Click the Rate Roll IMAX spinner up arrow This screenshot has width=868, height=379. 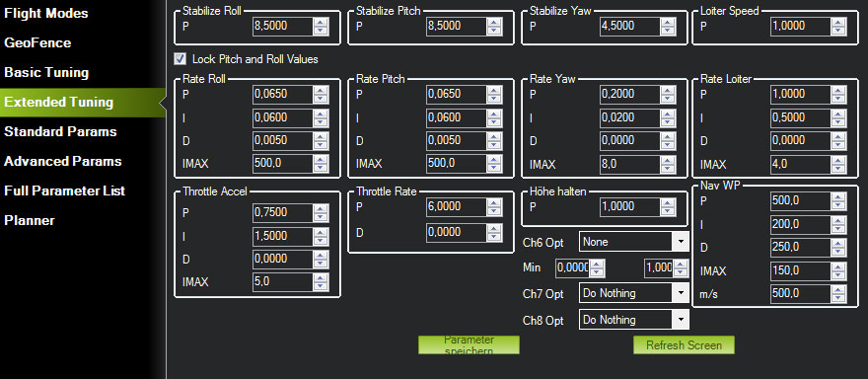click(321, 160)
